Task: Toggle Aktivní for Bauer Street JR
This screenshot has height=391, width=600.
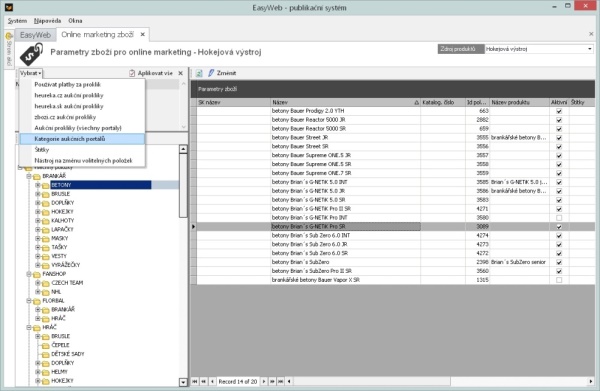Action: (559, 138)
